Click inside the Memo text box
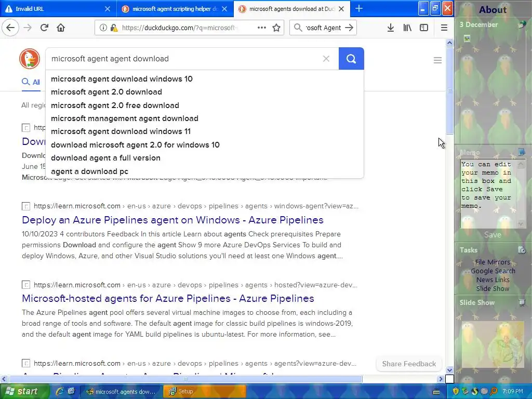 pyautogui.click(x=487, y=193)
